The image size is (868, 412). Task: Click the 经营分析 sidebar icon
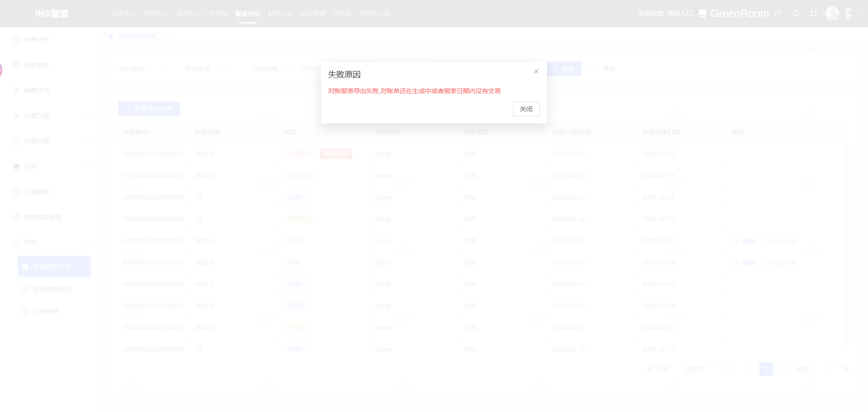point(16,40)
